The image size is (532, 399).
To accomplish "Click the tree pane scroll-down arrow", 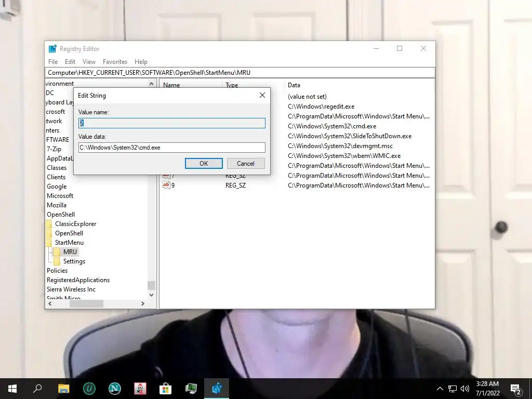I will (151, 295).
